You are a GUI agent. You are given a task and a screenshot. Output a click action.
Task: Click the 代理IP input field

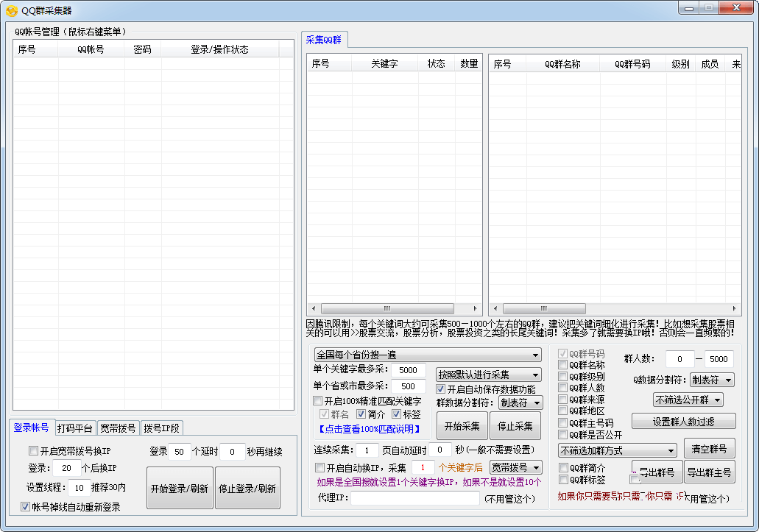414,498
